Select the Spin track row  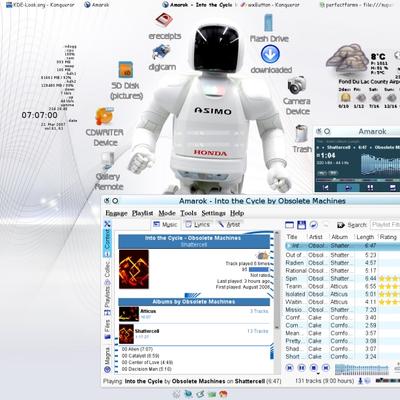(x=342, y=278)
